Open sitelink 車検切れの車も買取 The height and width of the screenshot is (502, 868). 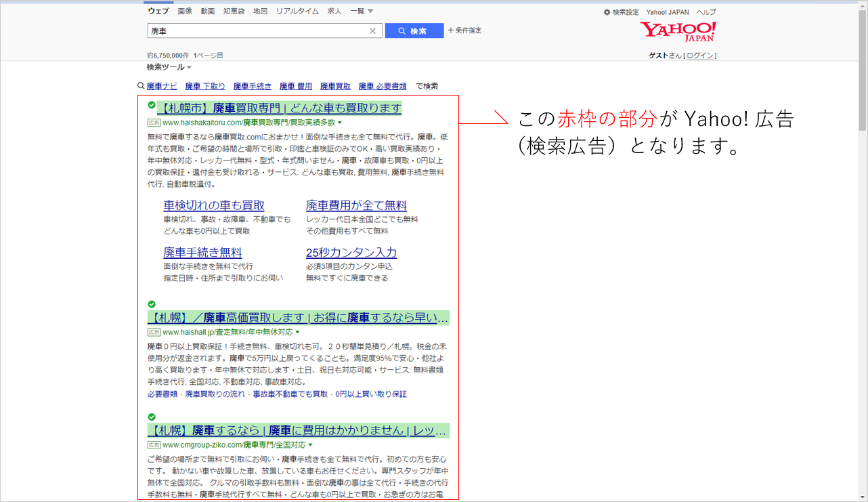coord(214,205)
